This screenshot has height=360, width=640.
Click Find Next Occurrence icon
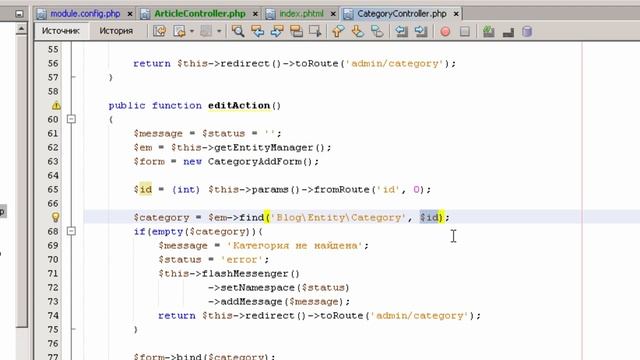point(277,31)
